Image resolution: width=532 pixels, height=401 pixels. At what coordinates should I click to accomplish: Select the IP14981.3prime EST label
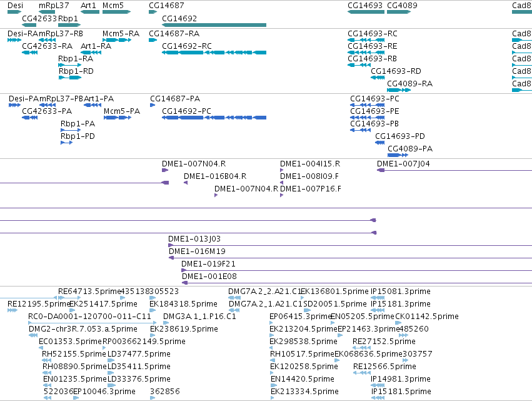[x=401, y=380]
